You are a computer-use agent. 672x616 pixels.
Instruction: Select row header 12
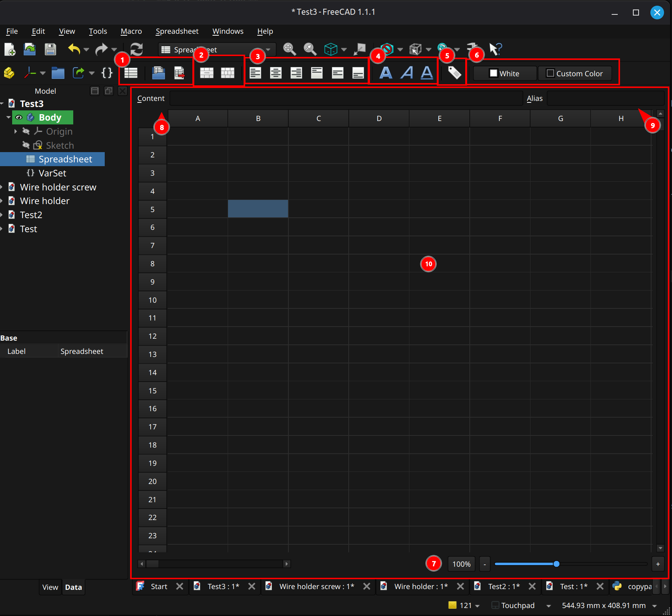[x=153, y=336]
